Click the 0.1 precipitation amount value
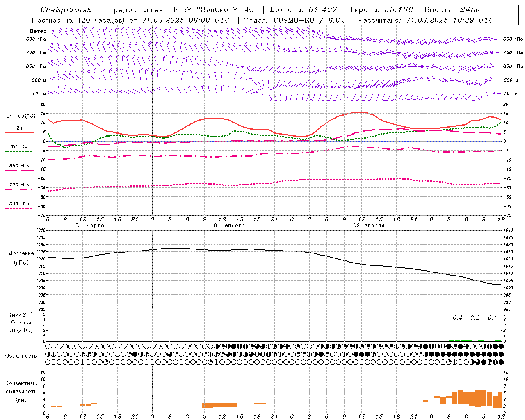The width and height of the screenshot is (525, 420). 492,318
